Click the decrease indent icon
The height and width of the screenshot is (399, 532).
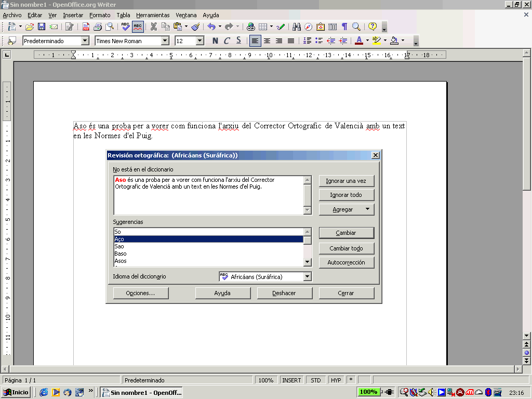(x=331, y=41)
